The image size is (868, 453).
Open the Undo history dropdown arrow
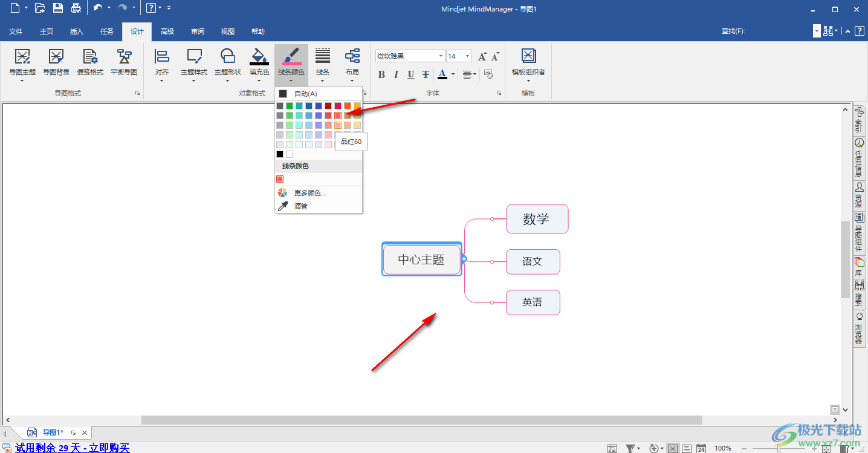click(x=109, y=8)
